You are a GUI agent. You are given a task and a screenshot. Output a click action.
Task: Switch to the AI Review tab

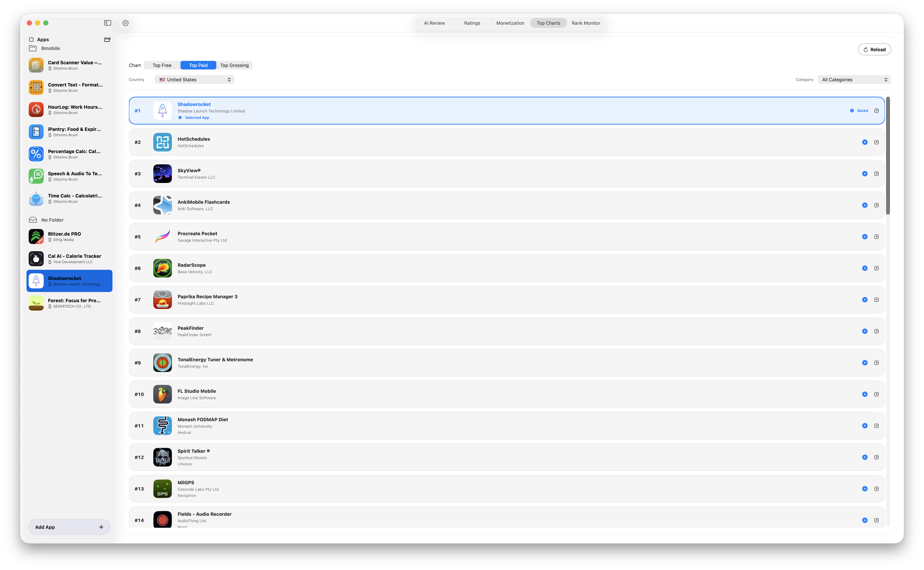(434, 23)
